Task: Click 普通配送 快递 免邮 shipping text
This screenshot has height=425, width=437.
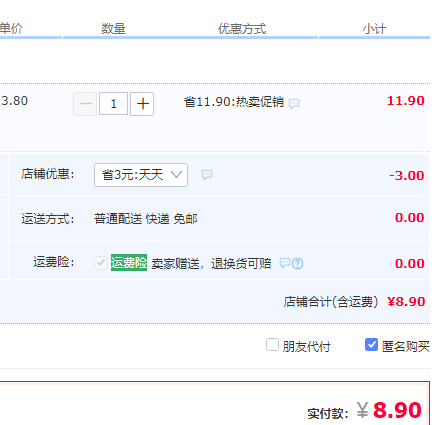Action: (146, 219)
